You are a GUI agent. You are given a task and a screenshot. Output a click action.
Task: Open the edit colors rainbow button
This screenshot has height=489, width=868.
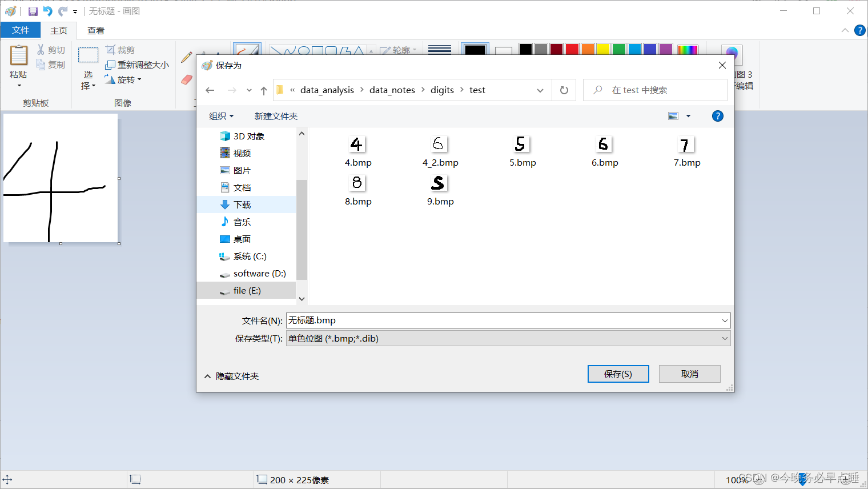[688, 50]
